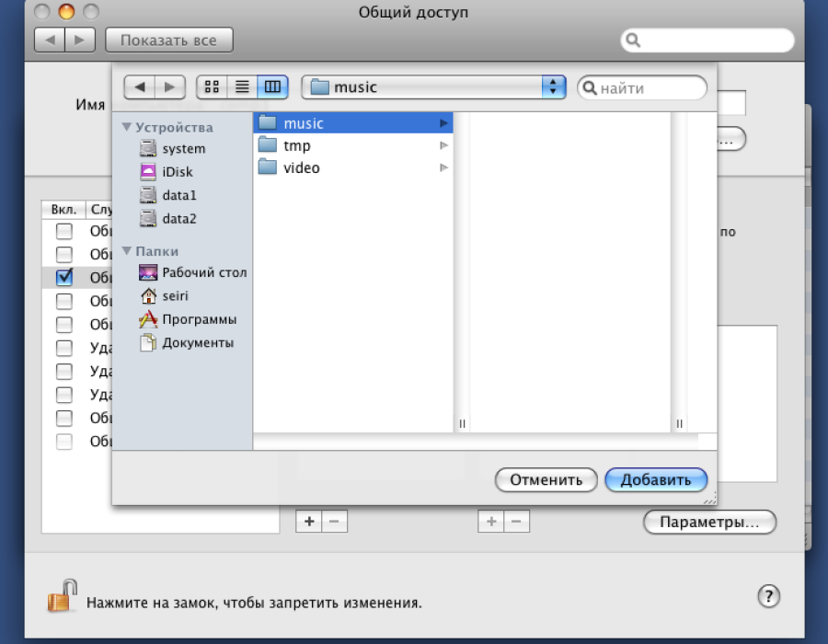828x644 pixels.
Task: Click the Вкл. column header
Action: point(63,210)
